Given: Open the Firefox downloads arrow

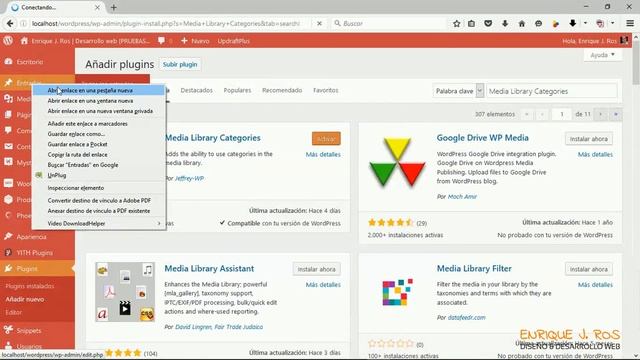Looking at the screenshot, I should (505, 24).
